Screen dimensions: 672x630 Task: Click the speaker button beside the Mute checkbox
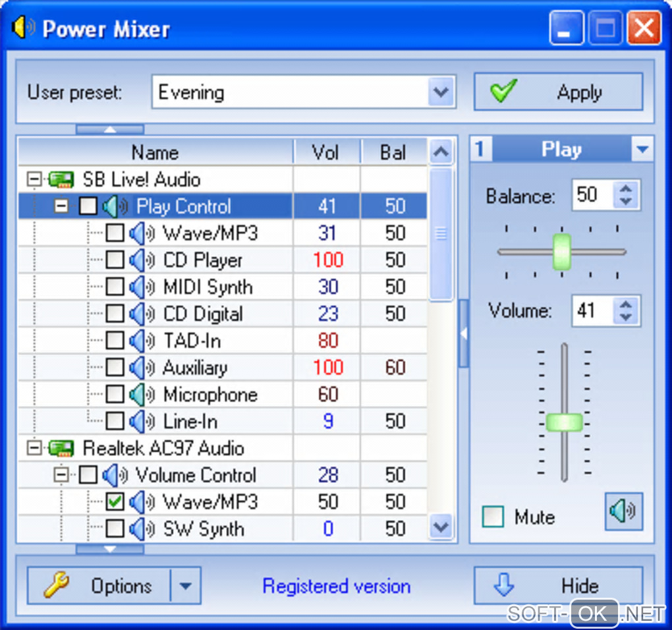pos(623,511)
